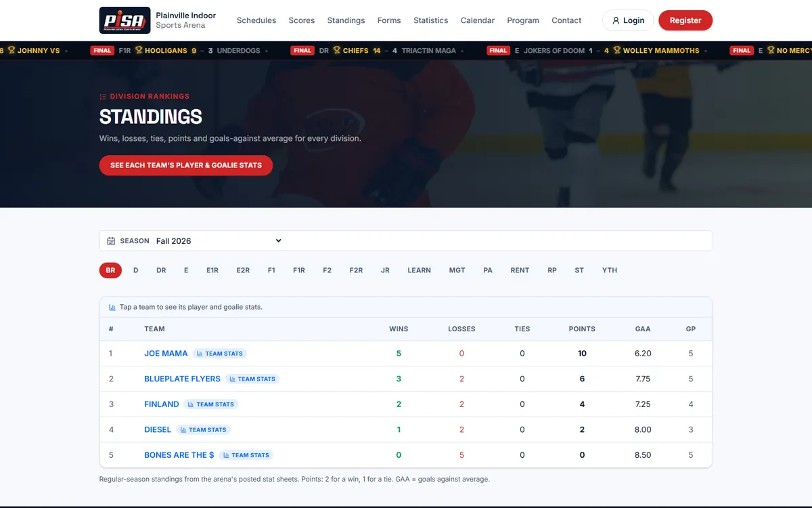The width and height of the screenshot is (812, 508).
Task: Click the HOOLIGANS vs UNDERDOGS ticker score
Action: coord(175,50)
